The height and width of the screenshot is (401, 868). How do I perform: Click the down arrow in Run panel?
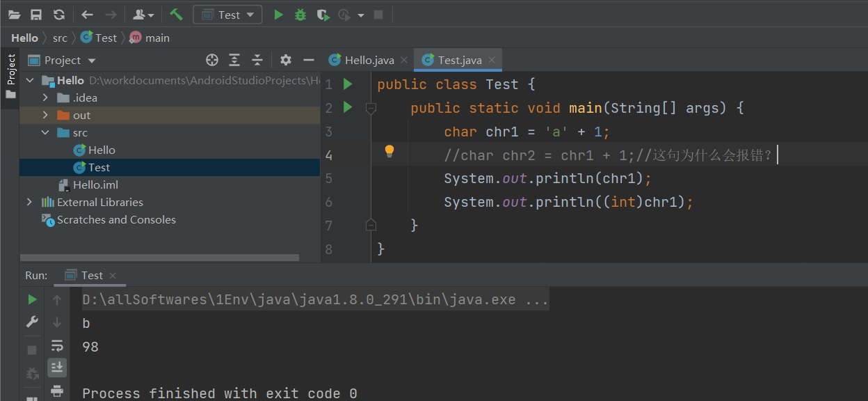pos(57,322)
